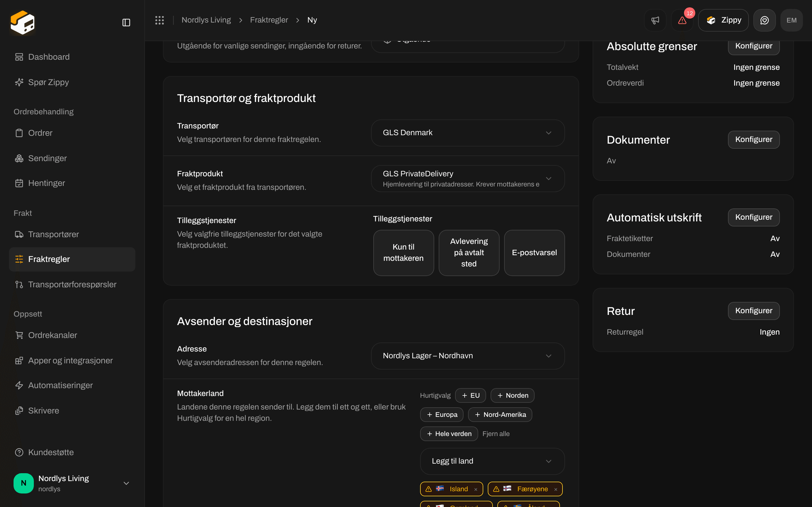Expand the Fraktprodukt GLS PrivateDelivery dropdown

point(468,178)
